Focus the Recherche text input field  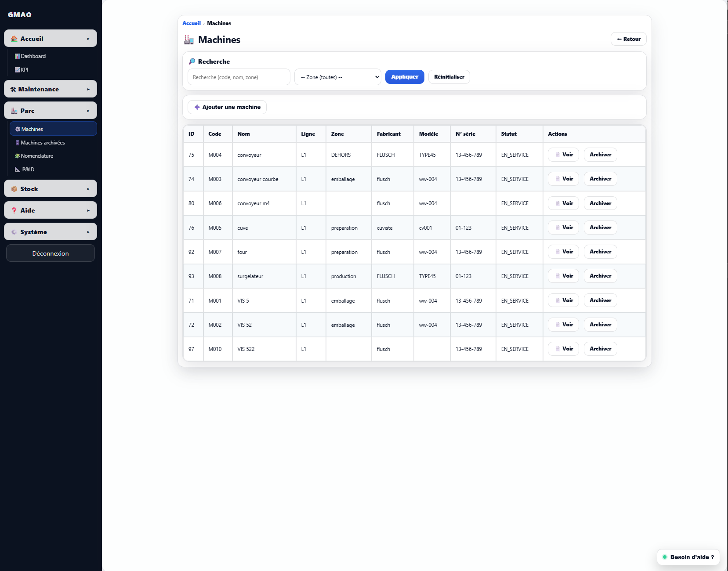click(239, 77)
